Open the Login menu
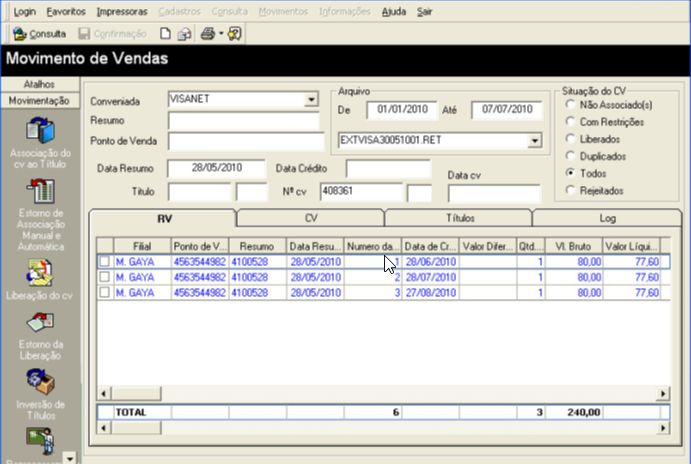The width and height of the screenshot is (691, 464). 25,12
